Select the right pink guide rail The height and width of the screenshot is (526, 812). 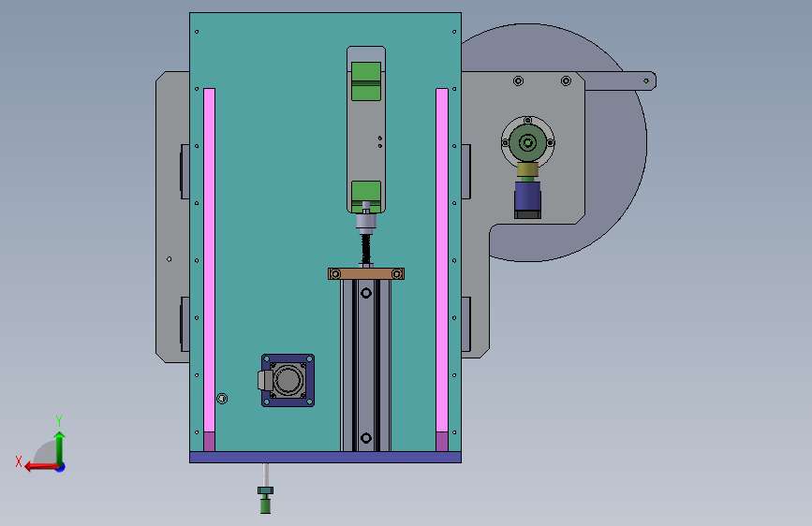tap(442, 260)
